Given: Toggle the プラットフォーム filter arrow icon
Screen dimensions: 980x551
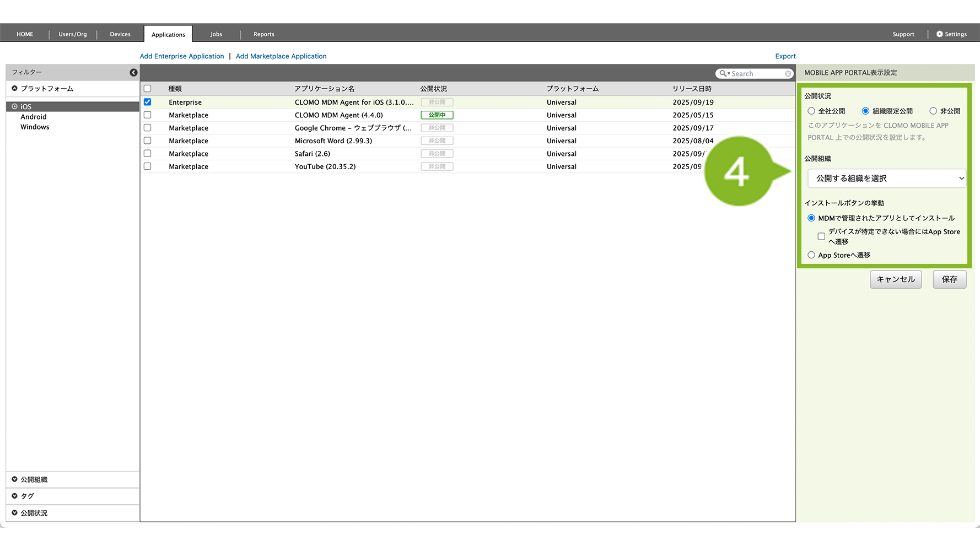Looking at the screenshot, I should [x=15, y=89].
